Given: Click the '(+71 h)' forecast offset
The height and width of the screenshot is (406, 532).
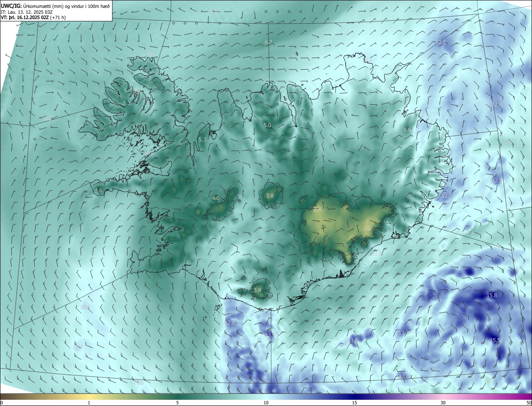Looking at the screenshot, I should coord(58,17).
